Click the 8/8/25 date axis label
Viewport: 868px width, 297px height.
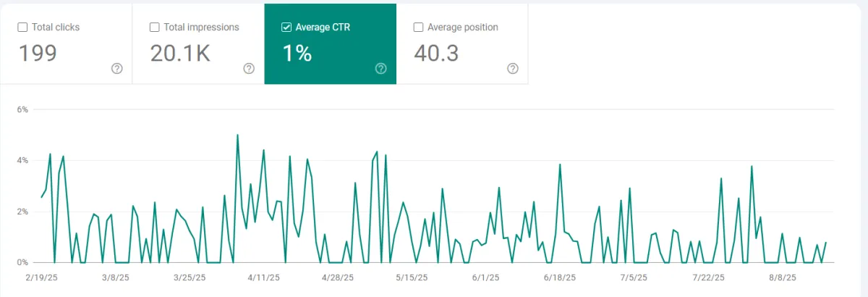782,277
